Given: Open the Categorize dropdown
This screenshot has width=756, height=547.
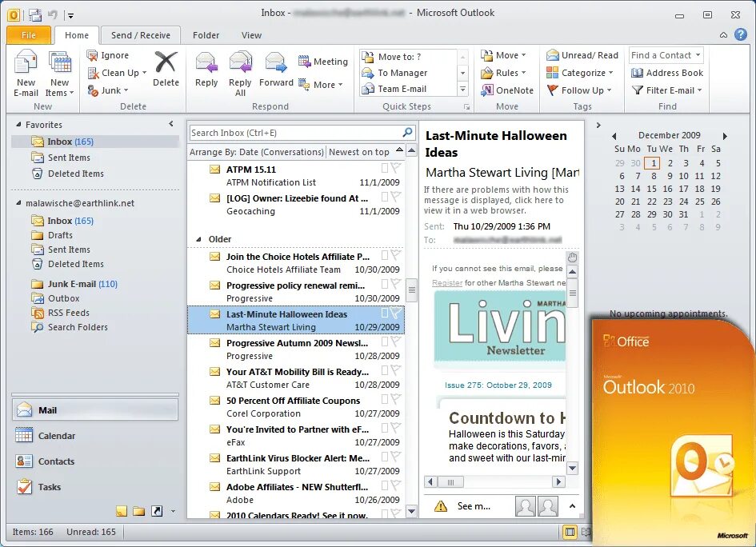Looking at the screenshot, I should 580,73.
